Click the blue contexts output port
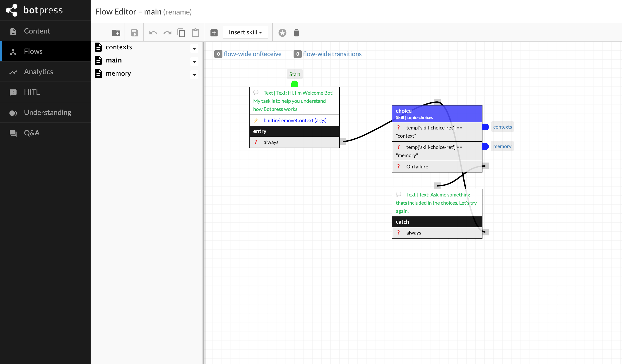The image size is (622, 364). (485, 127)
